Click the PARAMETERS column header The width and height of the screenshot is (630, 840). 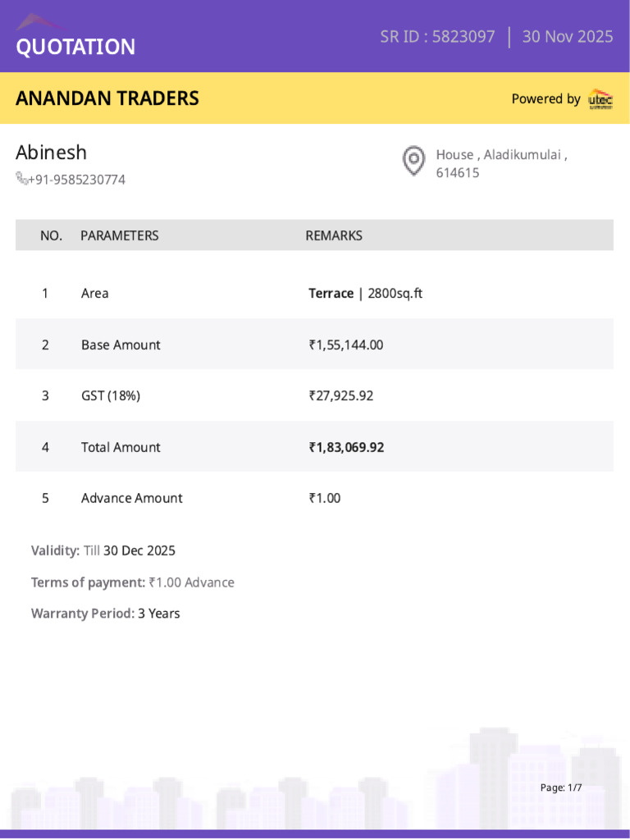120,235
